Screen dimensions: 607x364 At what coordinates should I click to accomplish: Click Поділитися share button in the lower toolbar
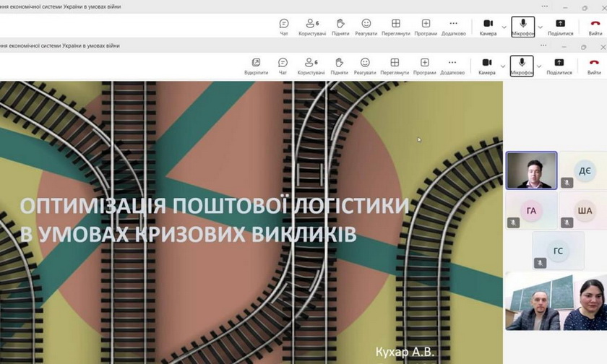click(559, 65)
